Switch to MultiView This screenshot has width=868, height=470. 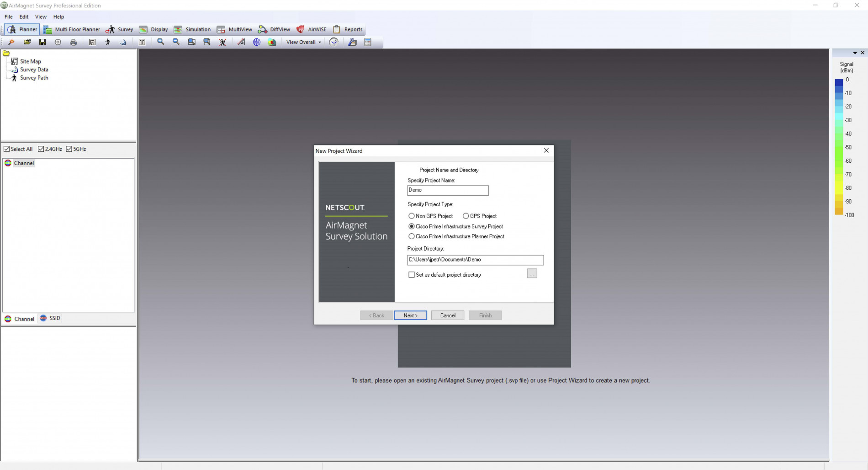pos(234,29)
